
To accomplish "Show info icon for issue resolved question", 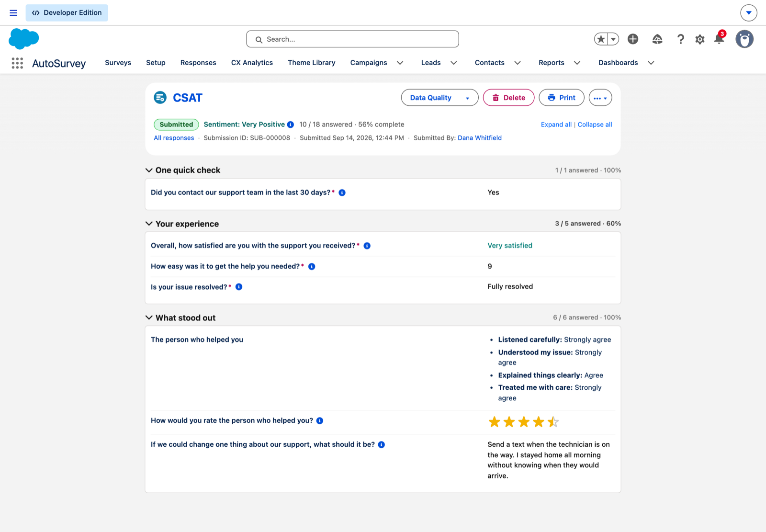I will [x=239, y=287].
